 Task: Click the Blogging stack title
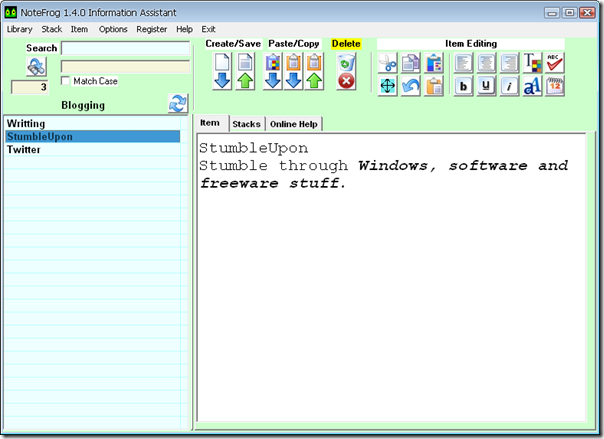point(83,105)
